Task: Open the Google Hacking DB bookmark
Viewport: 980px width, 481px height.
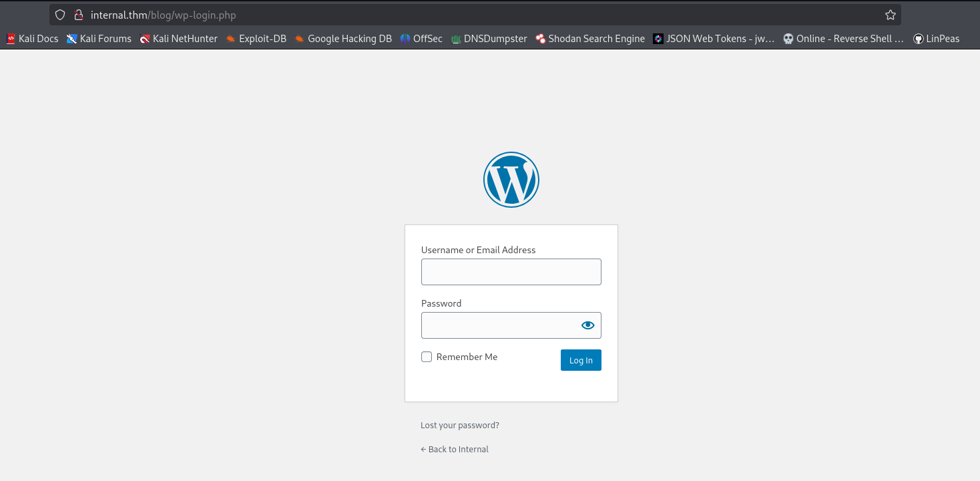Action: point(343,39)
